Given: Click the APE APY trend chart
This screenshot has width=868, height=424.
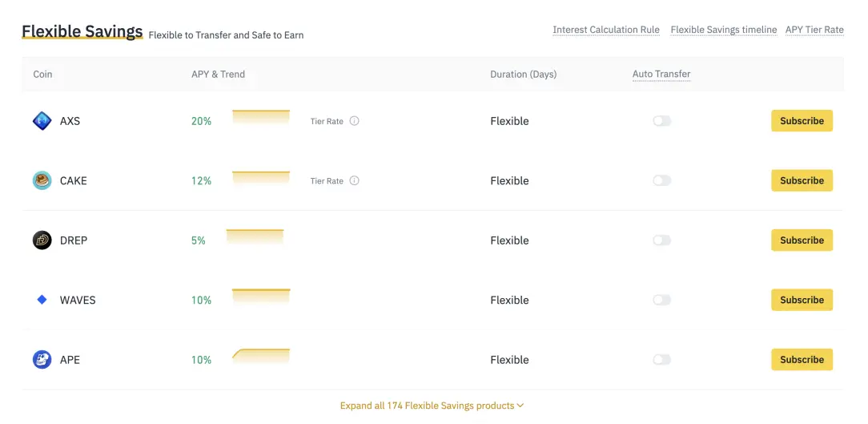Looking at the screenshot, I should (261, 357).
